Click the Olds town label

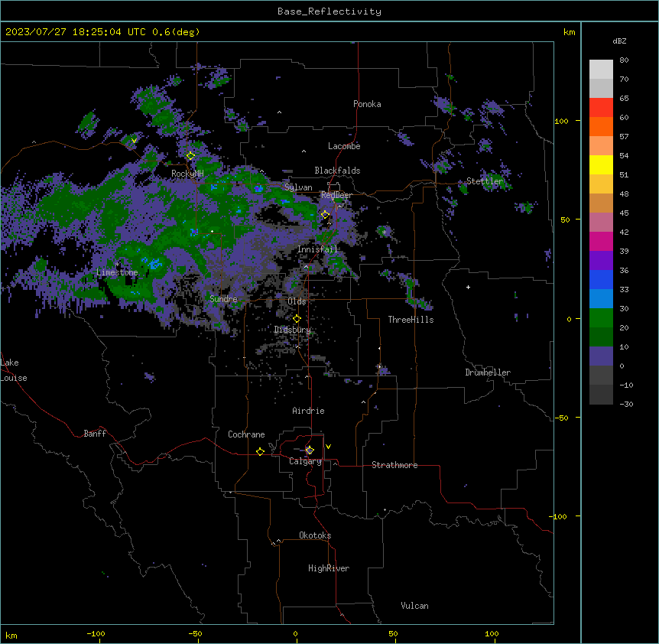coord(297,301)
